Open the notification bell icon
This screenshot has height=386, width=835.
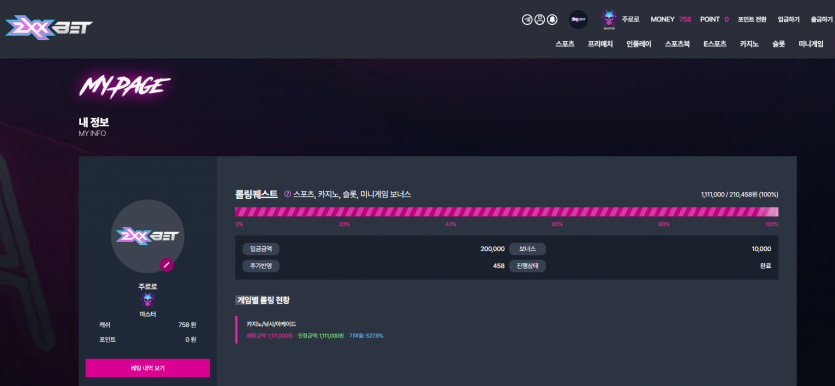pyautogui.click(x=552, y=19)
